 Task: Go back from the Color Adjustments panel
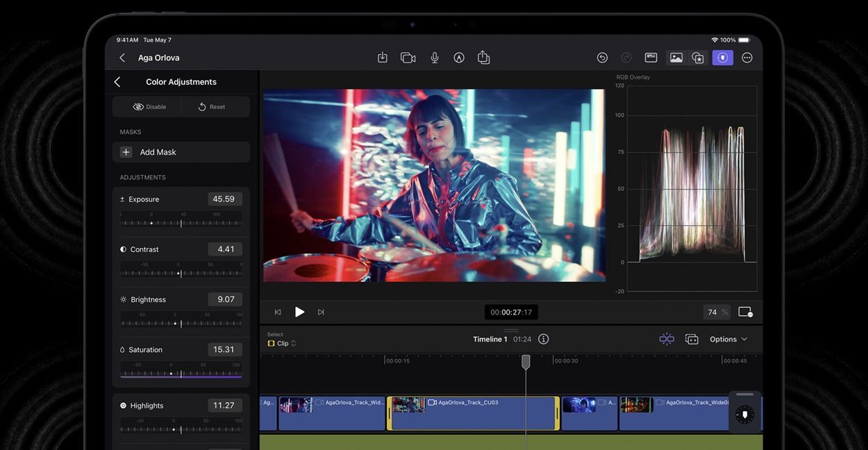pyautogui.click(x=117, y=82)
